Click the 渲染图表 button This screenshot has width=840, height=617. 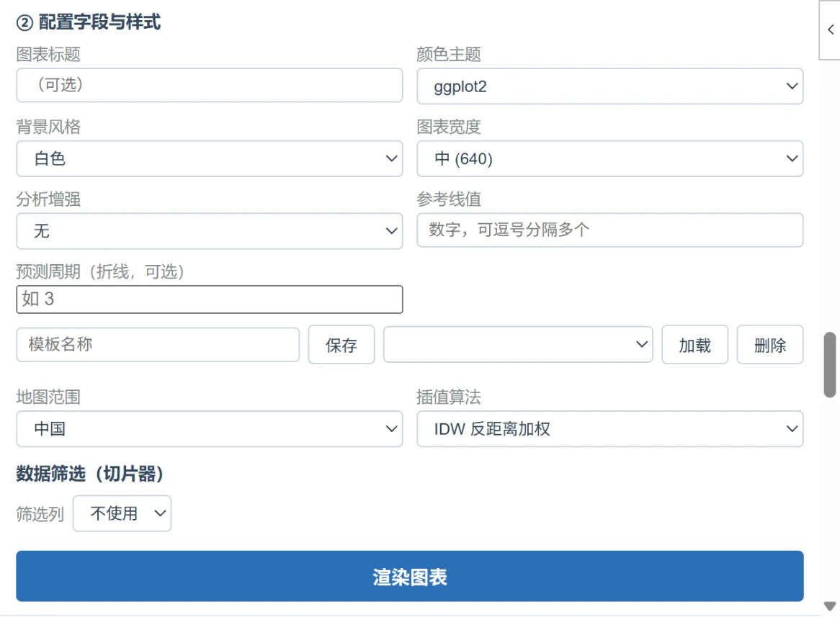pyautogui.click(x=410, y=576)
